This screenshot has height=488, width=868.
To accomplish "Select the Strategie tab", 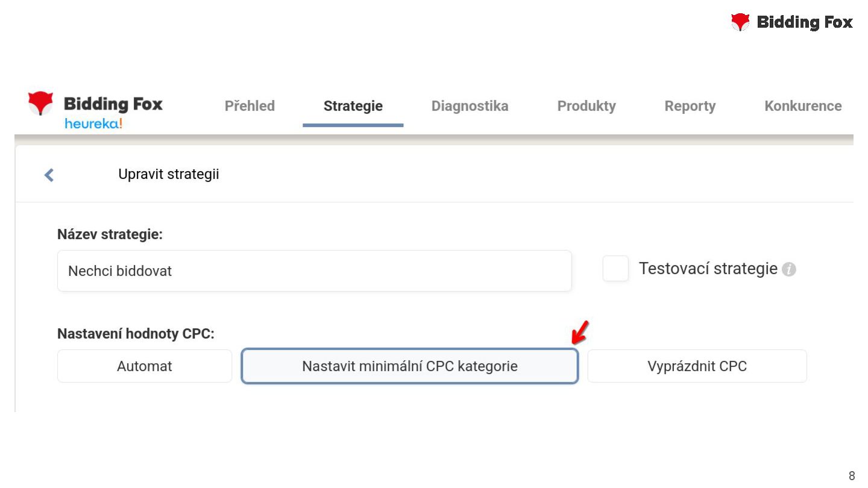I will pyautogui.click(x=353, y=106).
